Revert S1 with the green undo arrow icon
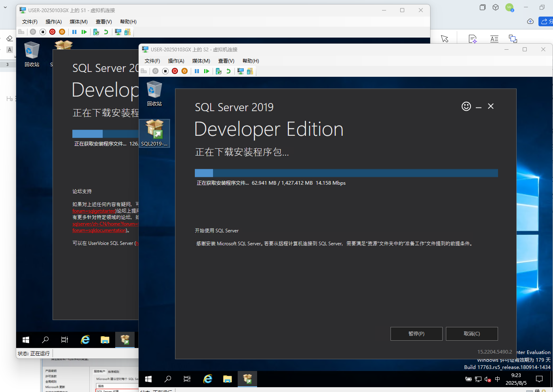 (x=106, y=32)
